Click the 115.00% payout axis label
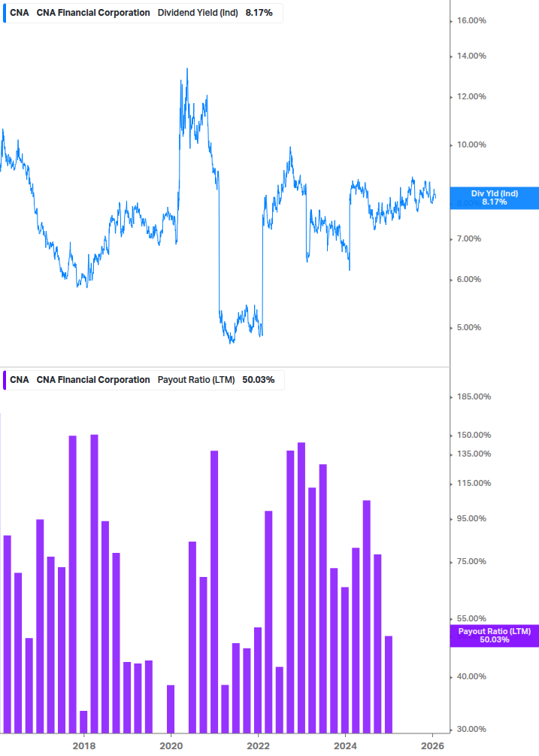The height and width of the screenshot is (756, 539). (474, 483)
